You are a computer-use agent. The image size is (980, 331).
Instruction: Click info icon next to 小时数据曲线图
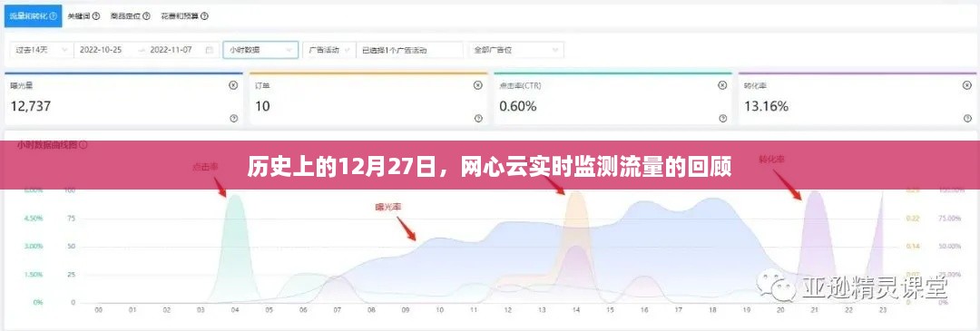pyautogui.click(x=83, y=144)
